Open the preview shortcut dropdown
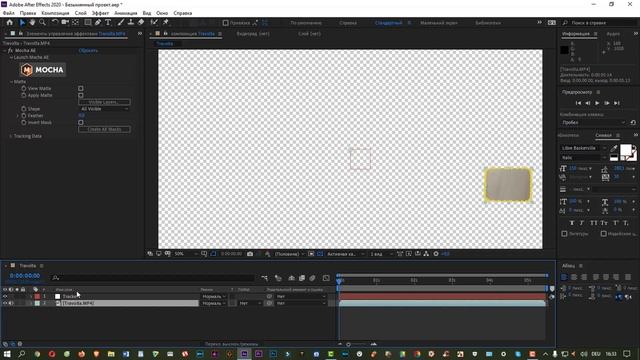Image resolution: width=640 pixels, height=360 pixels. tap(593, 122)
